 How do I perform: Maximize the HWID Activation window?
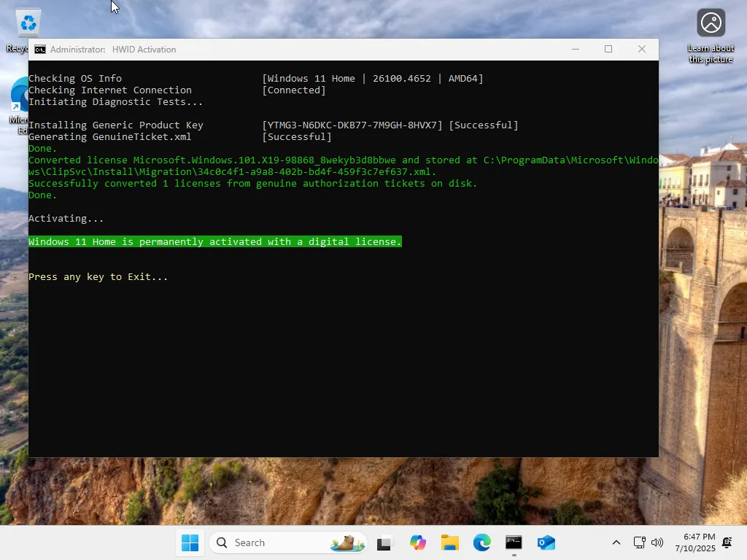point(608,49)
